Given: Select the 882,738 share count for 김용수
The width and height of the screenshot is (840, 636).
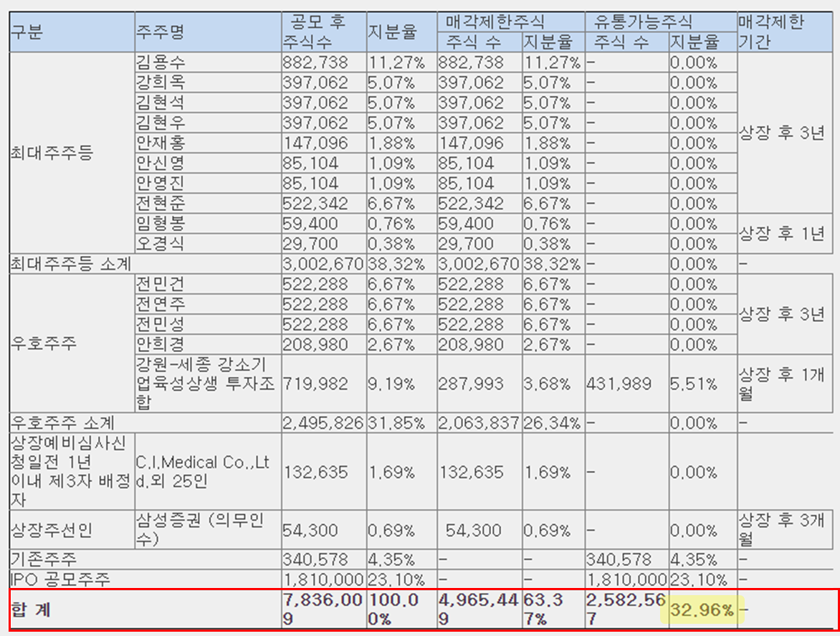Looking at the screenshot, I should point(315,62).
